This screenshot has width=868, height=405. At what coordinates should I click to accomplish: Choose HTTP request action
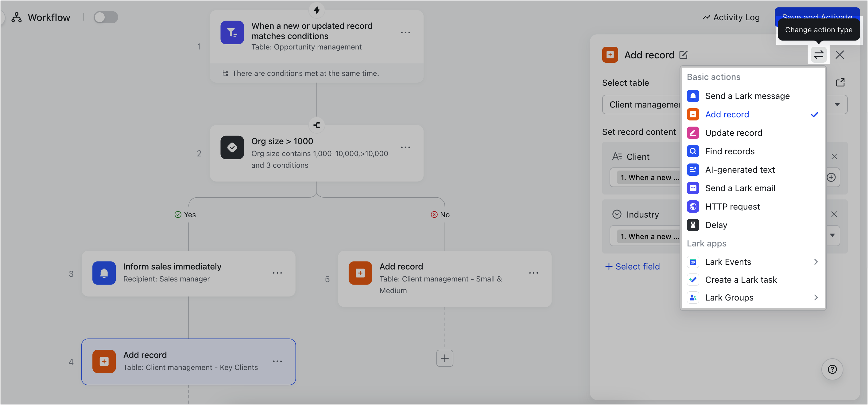tap(753, 207)
